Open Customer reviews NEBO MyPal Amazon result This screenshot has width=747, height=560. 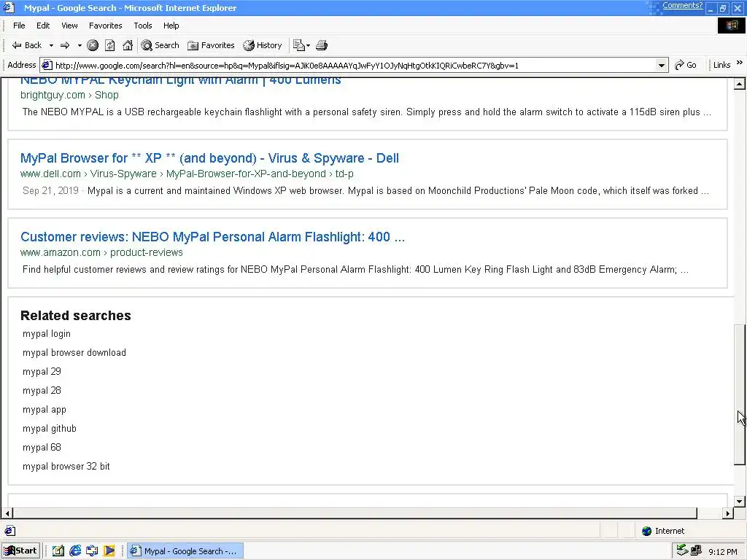click(212, 237)
